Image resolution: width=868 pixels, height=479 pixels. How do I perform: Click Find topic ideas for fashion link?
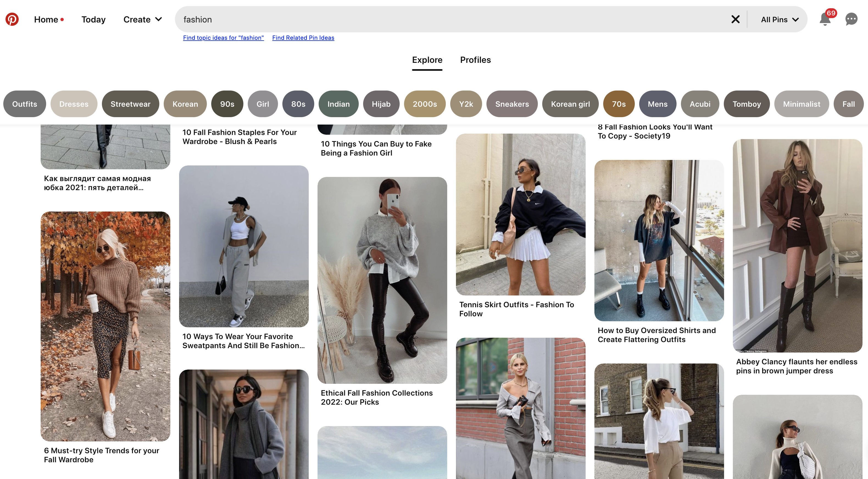pyautogui.click(x=223, y=38)
